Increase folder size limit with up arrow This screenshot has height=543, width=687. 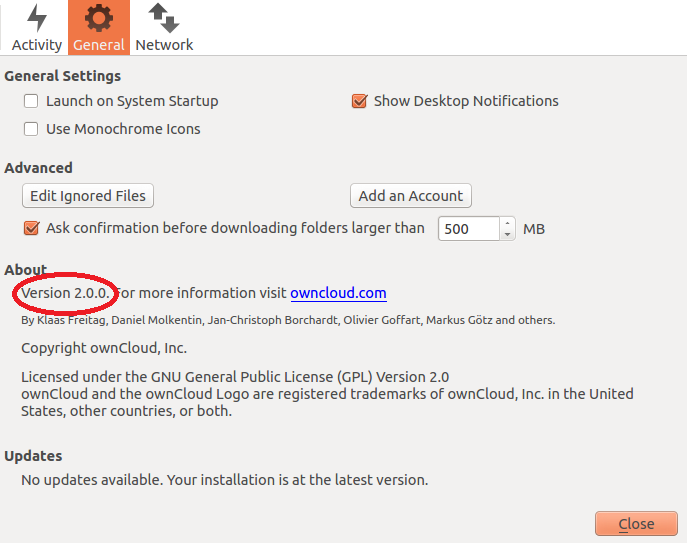coord(507,223)
